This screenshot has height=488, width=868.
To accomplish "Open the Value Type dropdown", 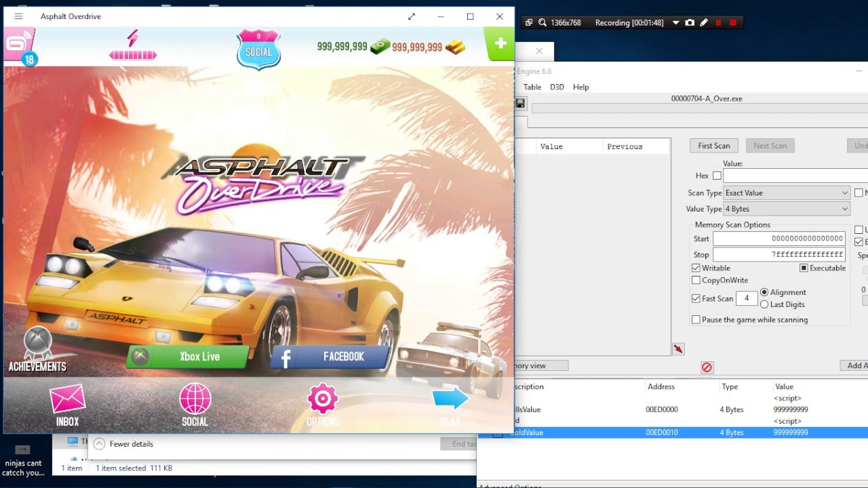I will pyautogui.click(x=787, y=209).
